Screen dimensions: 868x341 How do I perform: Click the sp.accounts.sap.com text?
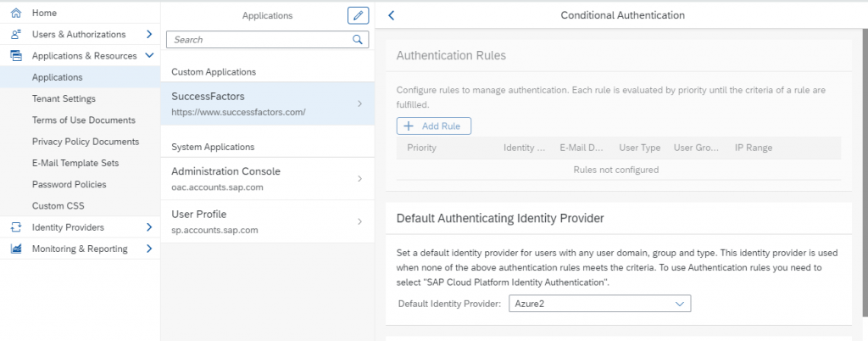[x=214, y=230]
